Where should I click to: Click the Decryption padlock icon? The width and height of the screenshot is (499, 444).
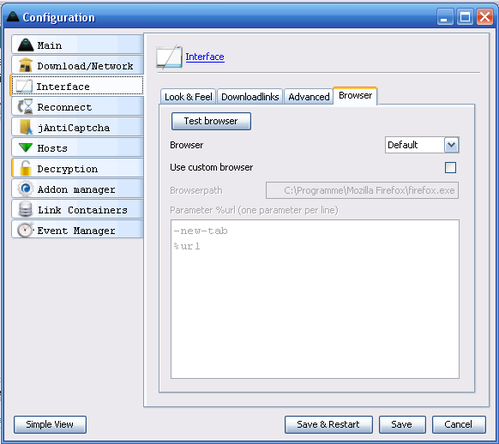point(25,168)
